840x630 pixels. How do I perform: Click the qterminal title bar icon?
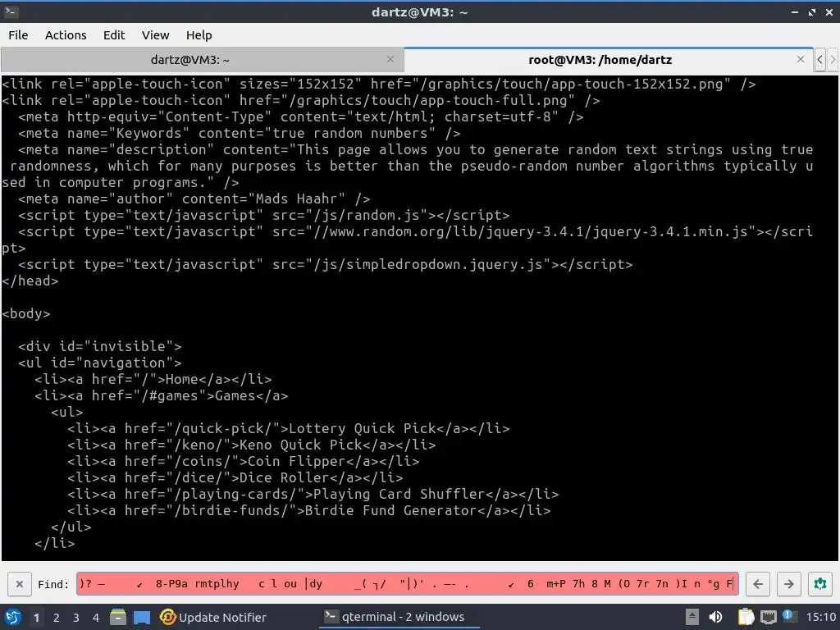tap(11, 11)
